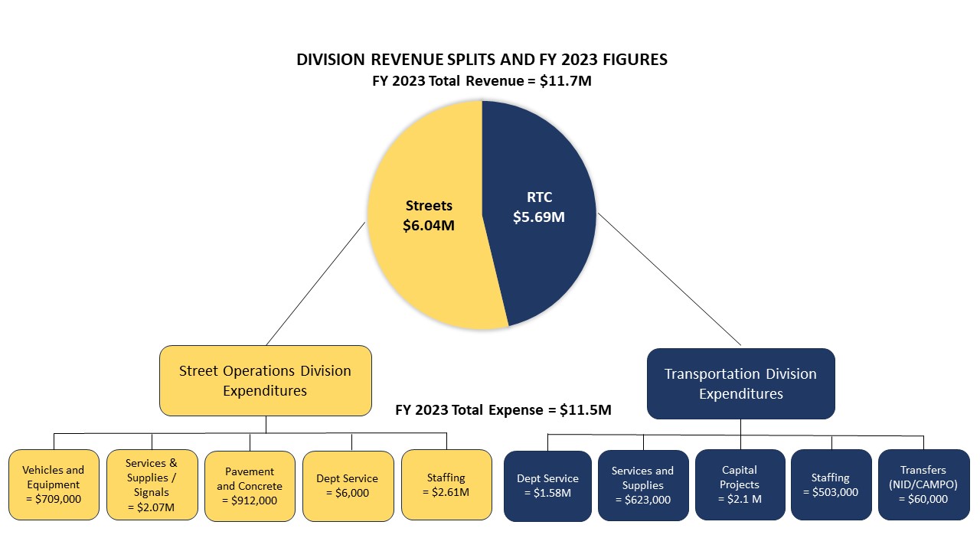Screen dimensions: 980x551
Task: Click the RTC $5.69M label
Action: pos(539,207)
